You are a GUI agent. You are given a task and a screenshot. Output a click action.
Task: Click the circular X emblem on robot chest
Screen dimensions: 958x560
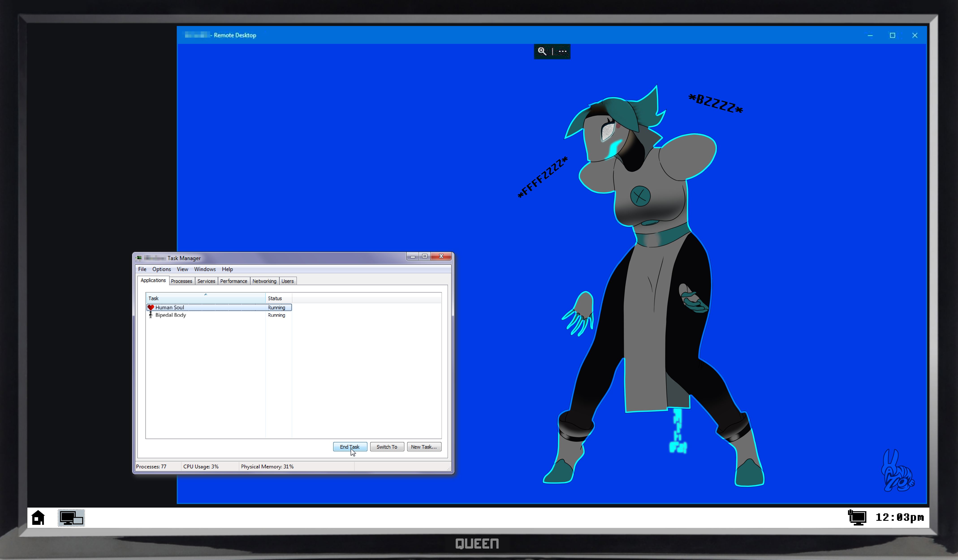[640, 196]
